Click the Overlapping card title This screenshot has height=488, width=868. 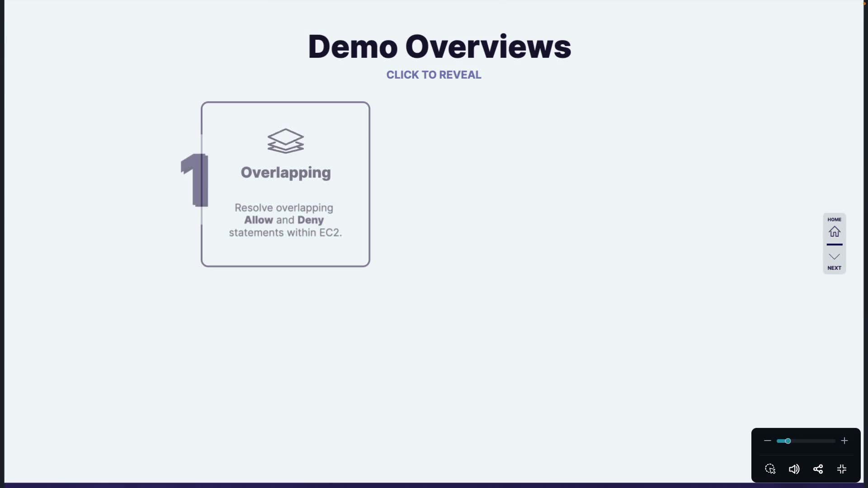point(285,172)
